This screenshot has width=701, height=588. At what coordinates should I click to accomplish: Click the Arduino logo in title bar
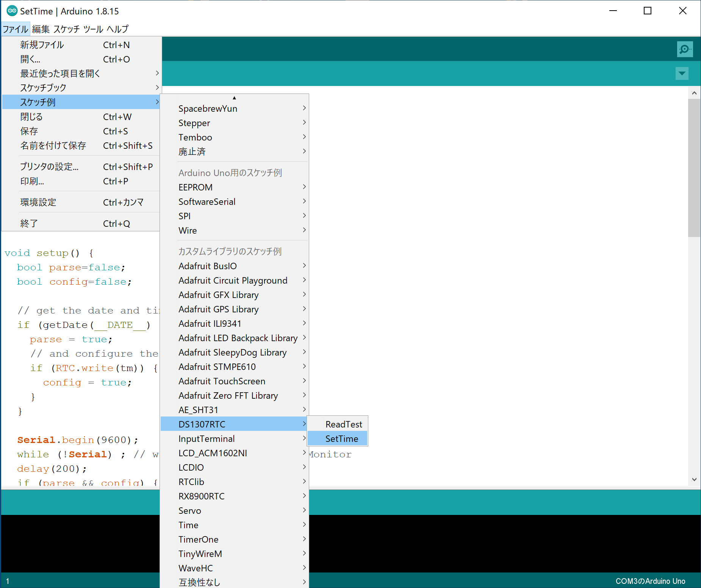click(x=12, y=11)
